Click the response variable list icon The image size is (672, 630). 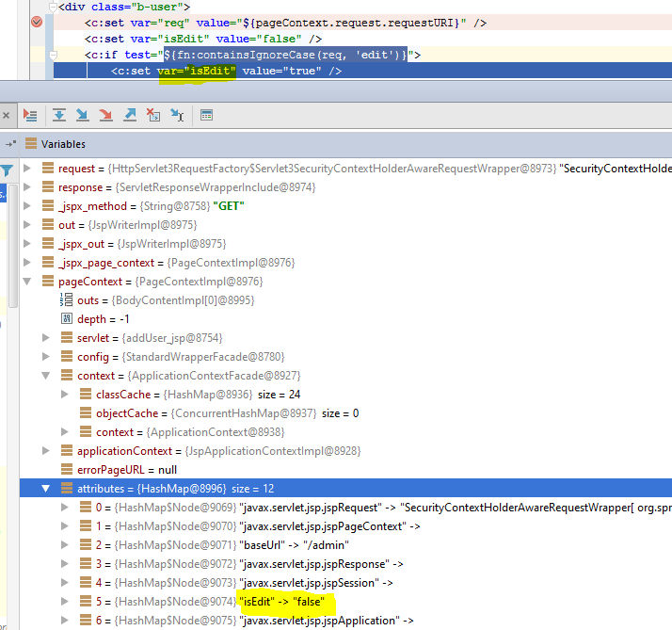(48, 187)
